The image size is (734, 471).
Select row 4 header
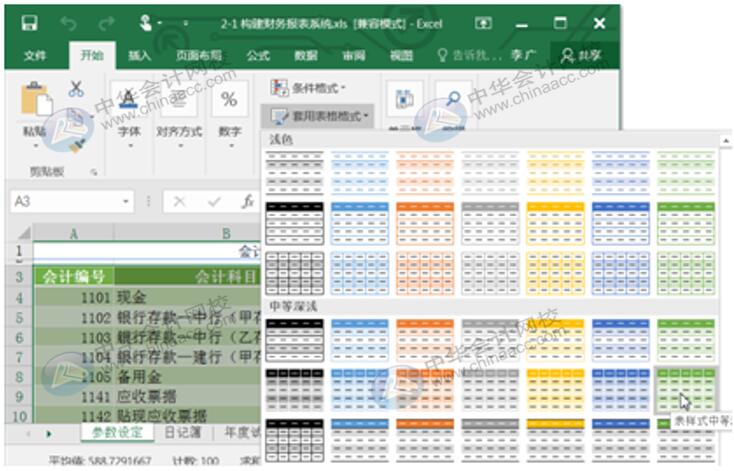tap(19, 298)
